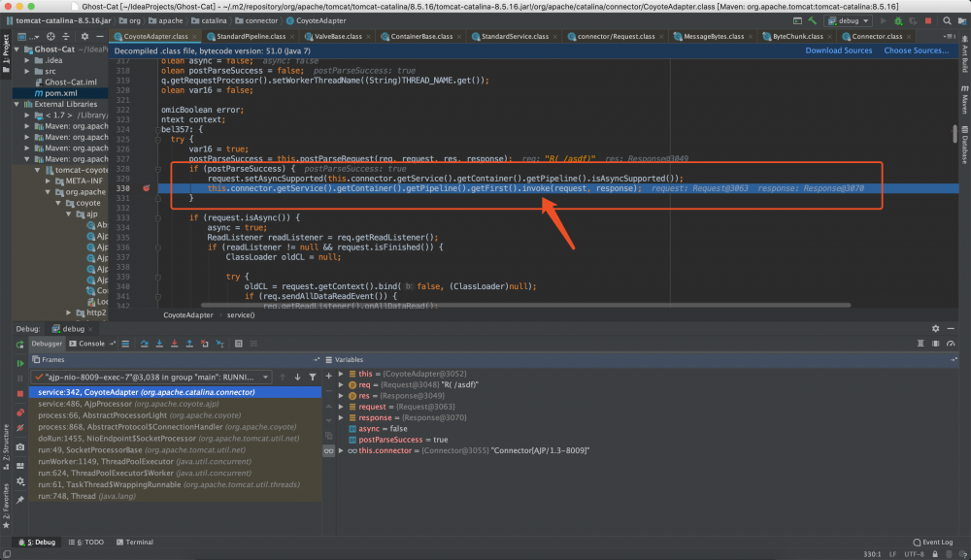Open the project panel settings gear
The width and height of the screenshot is (971, 560).
[x=85, y=36]
